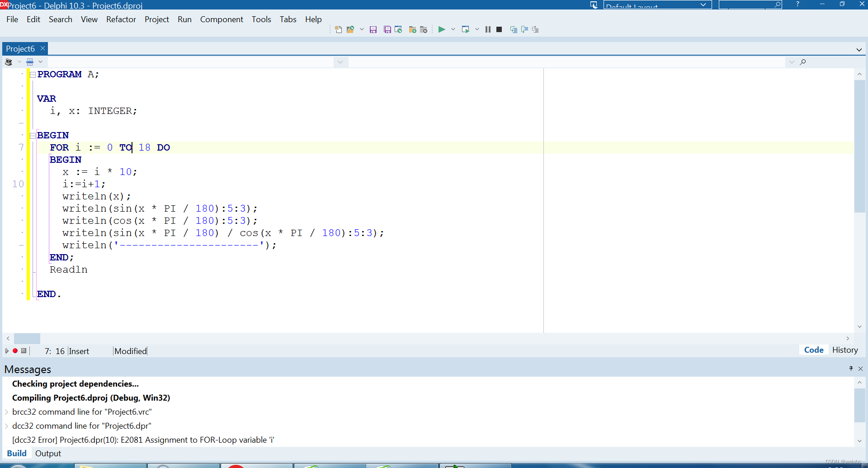Screen dimensions: 868x468
Task: Open the File menu
Action: [12, 19]
